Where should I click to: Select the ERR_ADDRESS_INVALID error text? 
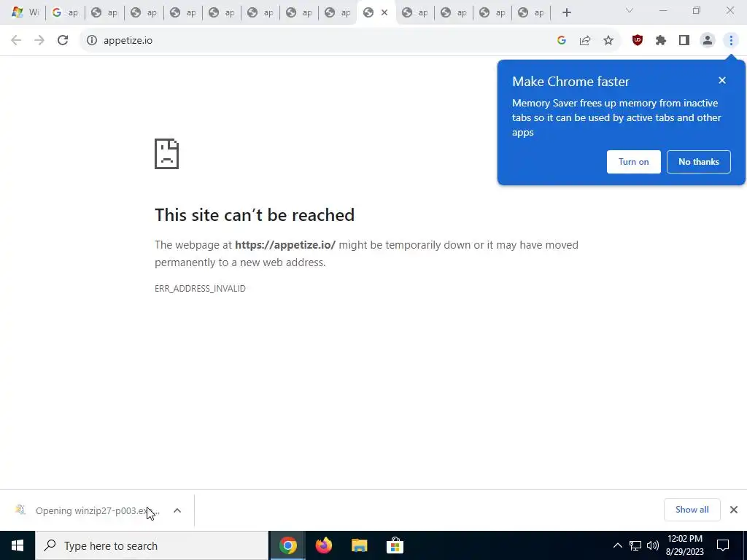click(x=200, y=289)
